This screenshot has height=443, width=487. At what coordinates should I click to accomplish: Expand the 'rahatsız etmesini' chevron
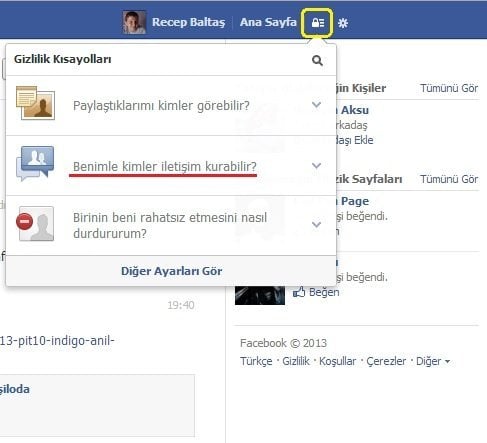click(x=316, y=224)
